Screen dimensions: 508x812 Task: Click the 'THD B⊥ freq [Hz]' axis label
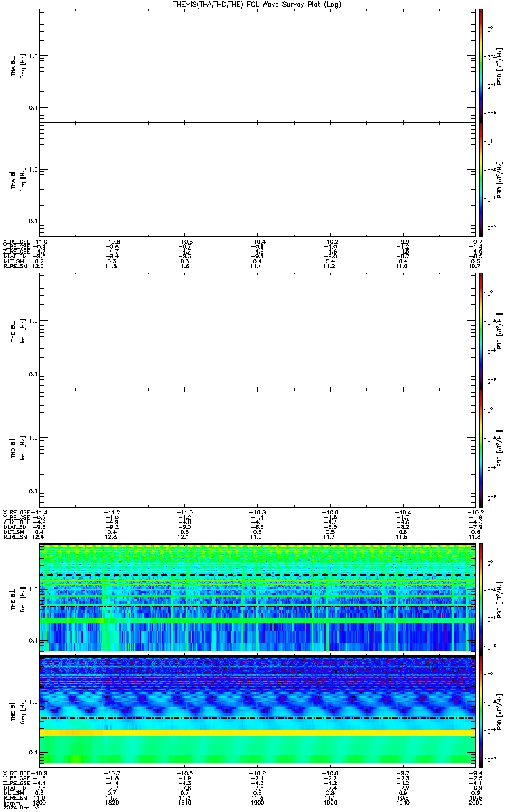[x=18, y=331]
